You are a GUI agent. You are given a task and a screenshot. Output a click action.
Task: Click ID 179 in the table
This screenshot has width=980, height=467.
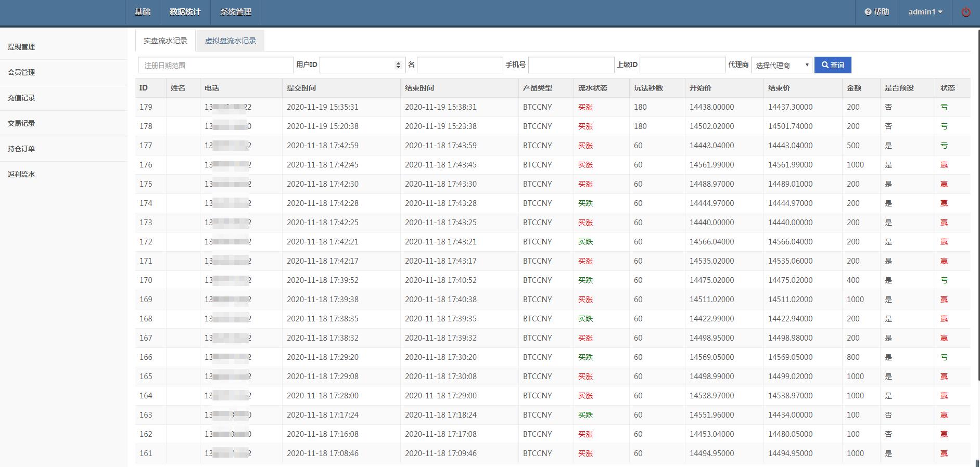tap(146, 107)
